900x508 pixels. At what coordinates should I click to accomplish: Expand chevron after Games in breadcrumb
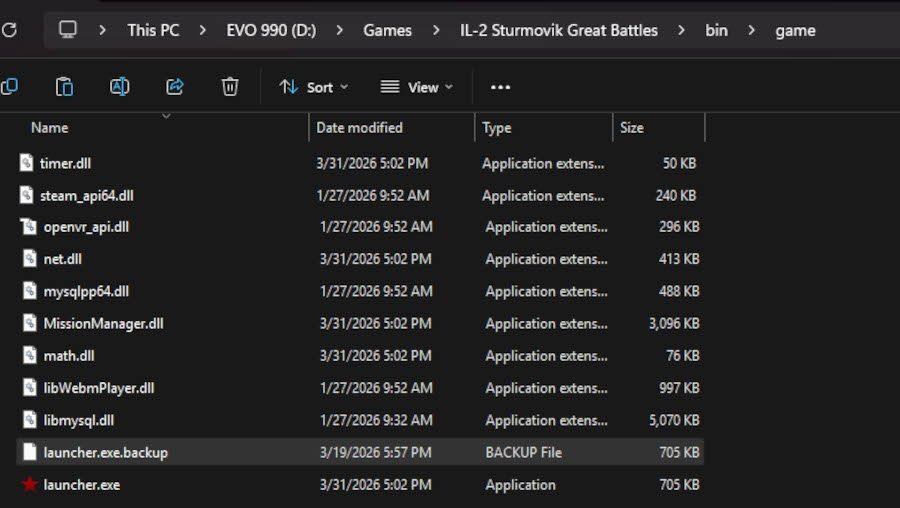(436, 30)
